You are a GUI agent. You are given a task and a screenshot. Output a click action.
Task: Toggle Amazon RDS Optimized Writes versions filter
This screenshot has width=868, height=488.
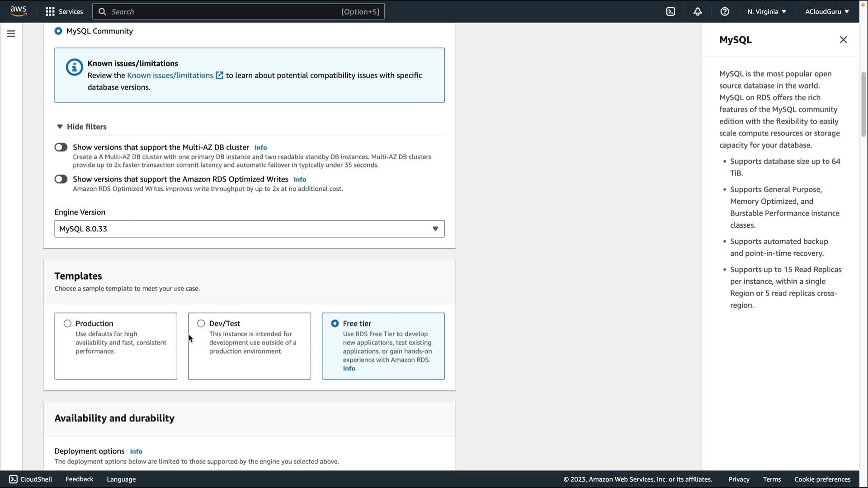61,179
